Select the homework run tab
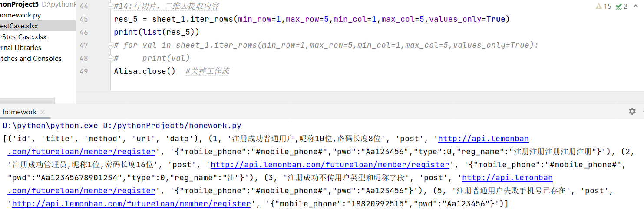 tap(20, 112)
